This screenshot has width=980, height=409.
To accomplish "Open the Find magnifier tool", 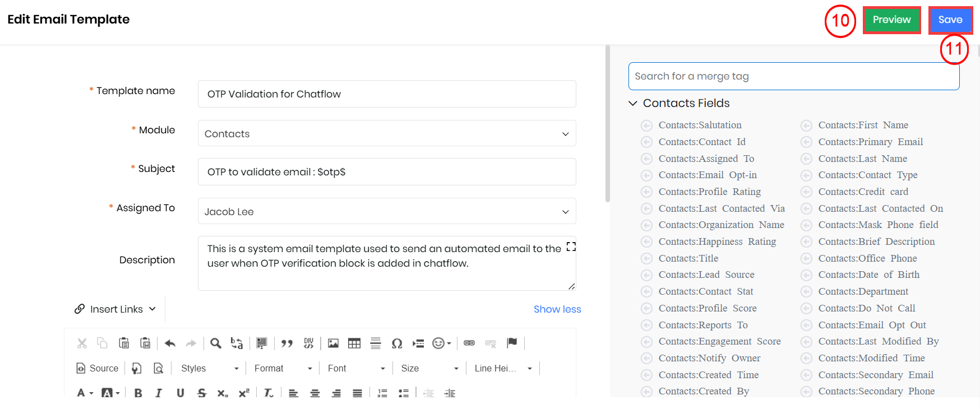I will 216,343.
